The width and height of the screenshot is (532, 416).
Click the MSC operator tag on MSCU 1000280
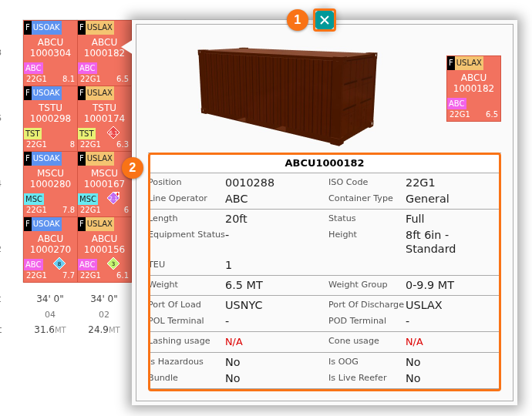(x=34, y=199)
